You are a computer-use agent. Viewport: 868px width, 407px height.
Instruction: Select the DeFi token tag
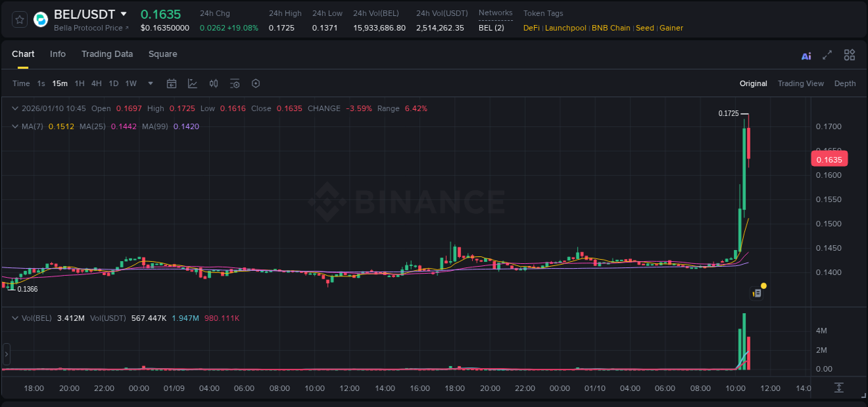point(531,28)
